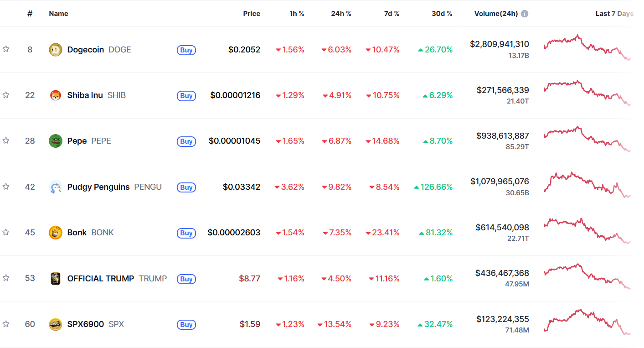Click the Dogecoin coin logo
Image resolution: width=644 pixels, height=348 pixels.
coord(55,49)
